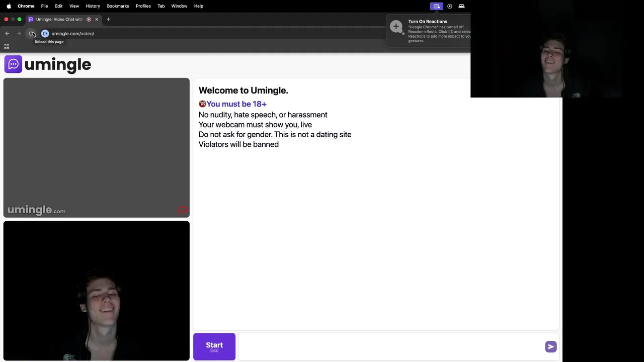
Task: Send message with the purple arrow icon
Action: tap(551, 346)
